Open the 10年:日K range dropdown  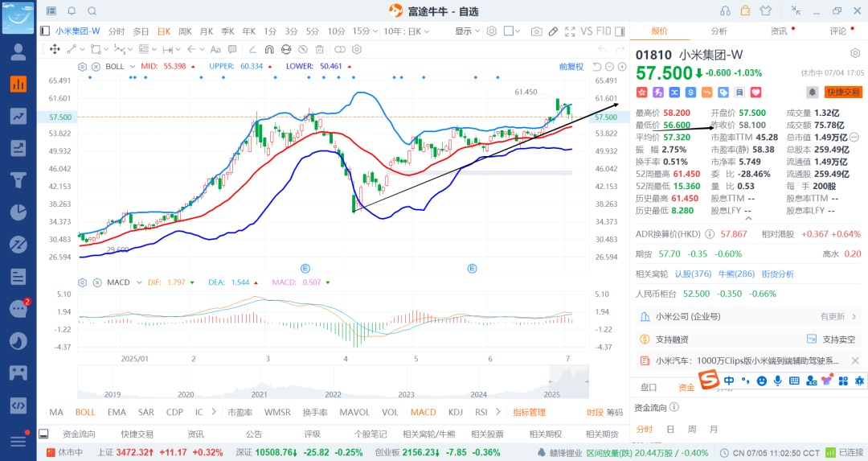click(x=407, y=31)
